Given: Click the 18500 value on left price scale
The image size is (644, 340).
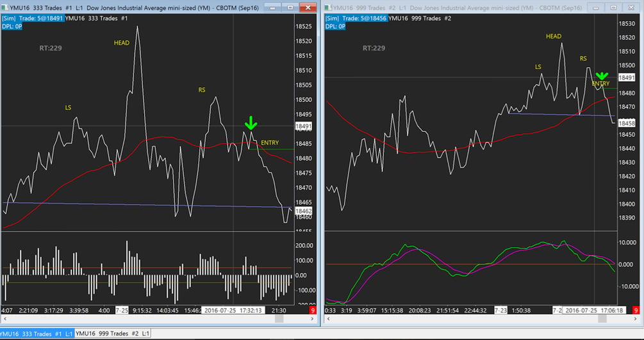Looking at the screenshot, I should click(304, 100).
